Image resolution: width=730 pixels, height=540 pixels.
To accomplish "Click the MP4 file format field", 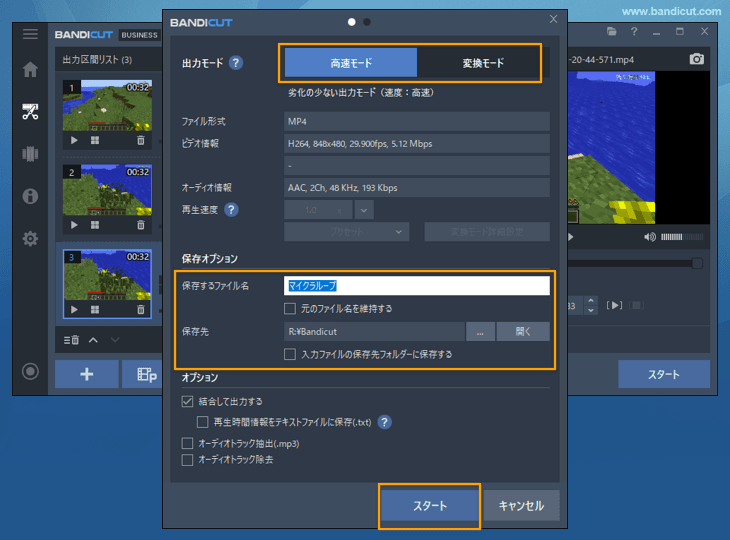I will click(x=417, y=122).
